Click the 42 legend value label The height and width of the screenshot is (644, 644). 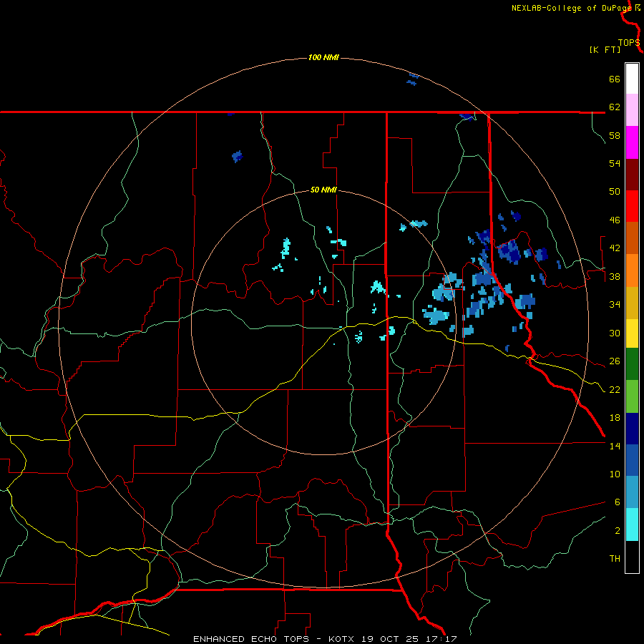615,248
